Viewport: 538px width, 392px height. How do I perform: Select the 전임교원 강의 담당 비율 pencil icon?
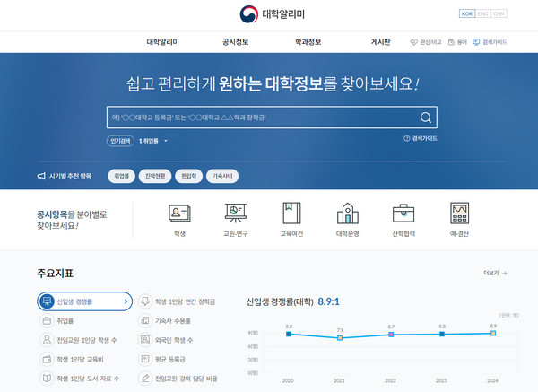(x=145, y=379)
